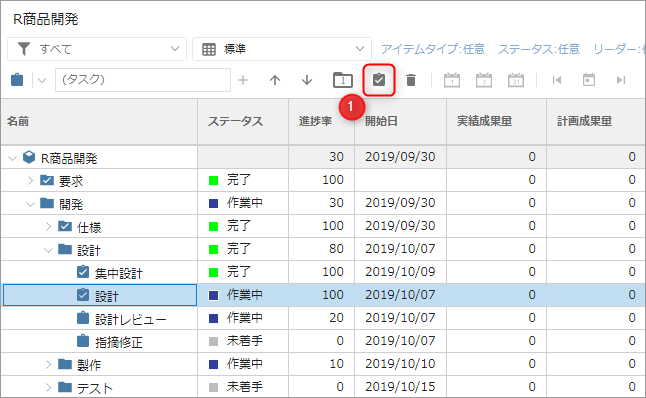Click the 製作 folder icon
Image resolution: width=646 pixels, height=398 pixels.
[x=65, y=364]
